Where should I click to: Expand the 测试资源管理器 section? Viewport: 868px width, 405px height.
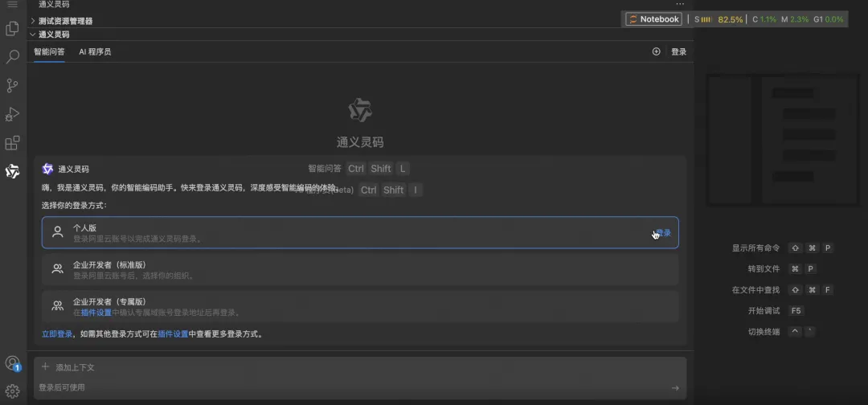[x=65, y=21]
